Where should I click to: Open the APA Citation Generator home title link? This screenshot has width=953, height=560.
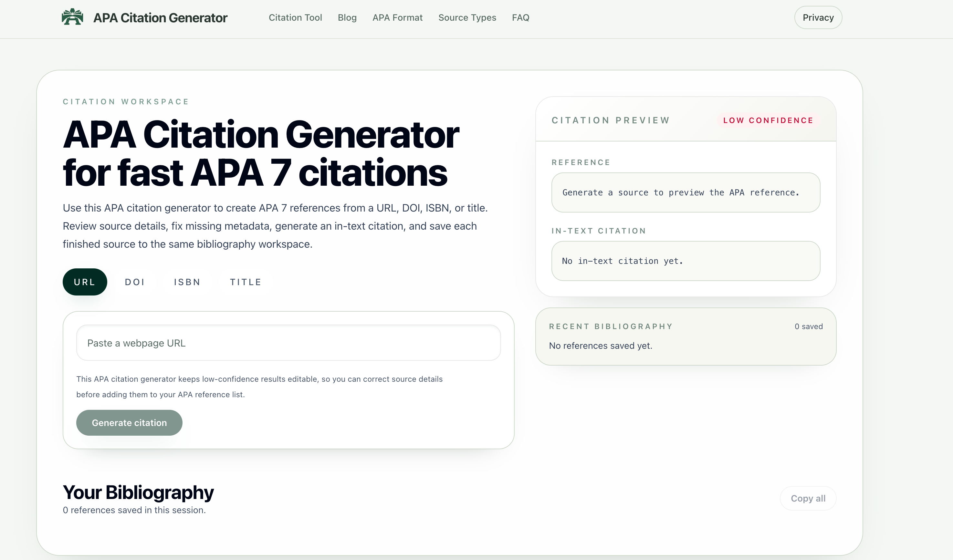[x=160, y=18]
